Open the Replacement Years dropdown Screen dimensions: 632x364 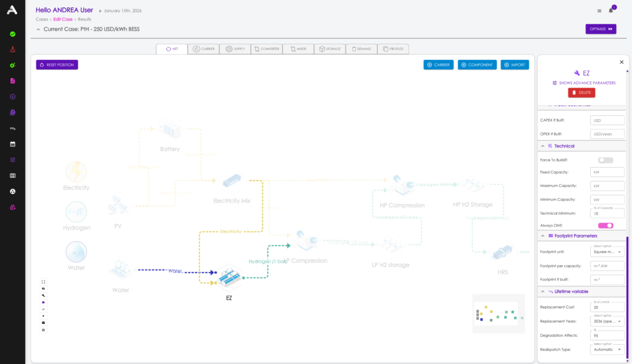pos(607,321)
